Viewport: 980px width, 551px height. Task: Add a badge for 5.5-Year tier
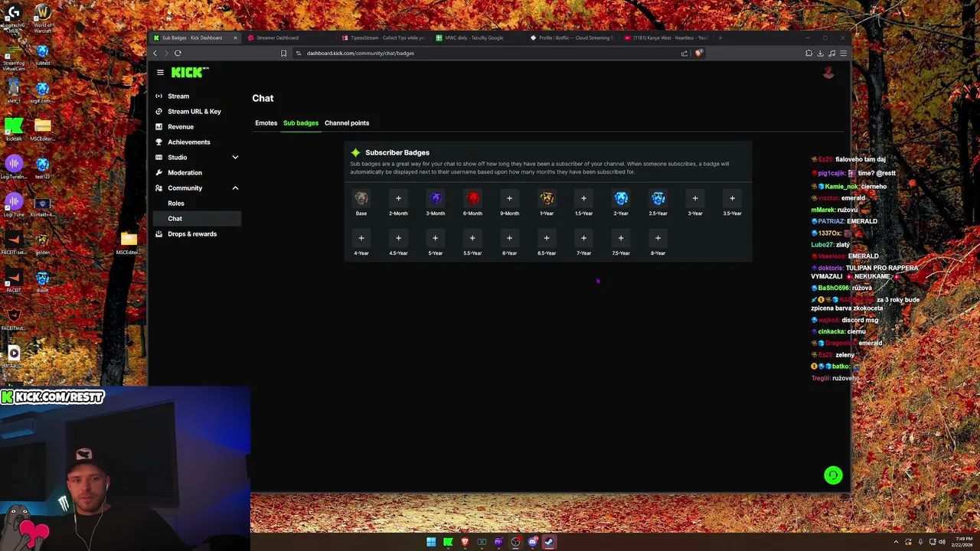pyautogui.click(x=472, y=238)
